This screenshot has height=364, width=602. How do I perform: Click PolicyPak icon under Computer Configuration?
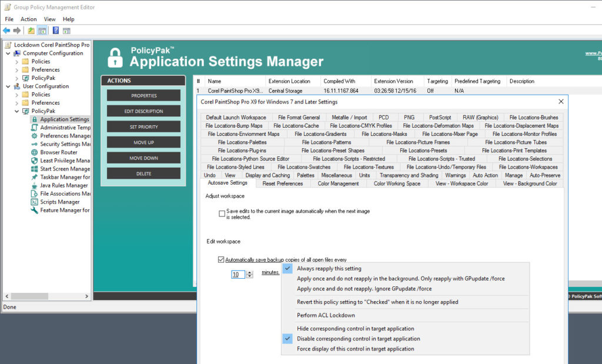[x=26, y=78]
